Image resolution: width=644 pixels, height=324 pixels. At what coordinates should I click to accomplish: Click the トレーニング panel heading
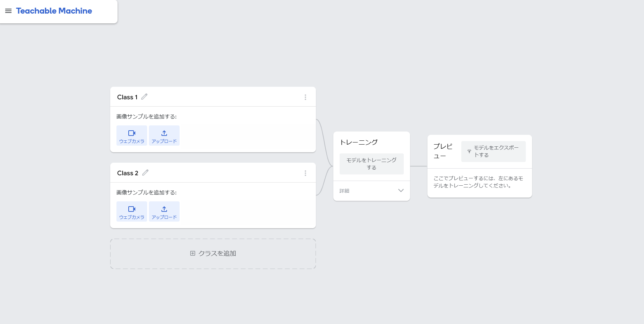[359, 142]
